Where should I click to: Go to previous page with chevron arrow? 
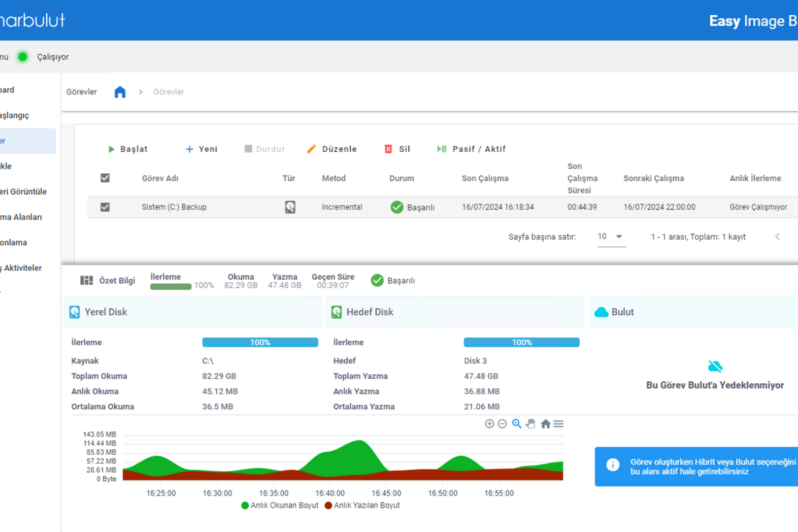tap(777, 237)
